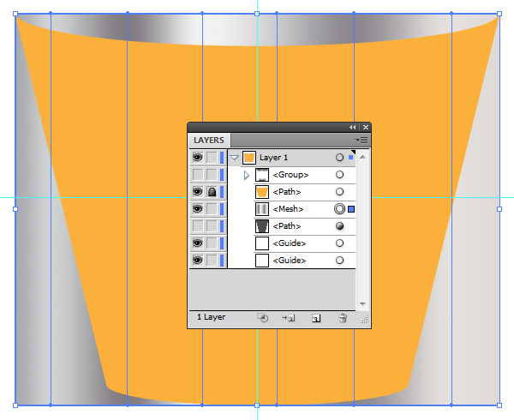Collapse the Layers panel with double-arrow icon
514x420 pixels.
click(x=352, y=127)
